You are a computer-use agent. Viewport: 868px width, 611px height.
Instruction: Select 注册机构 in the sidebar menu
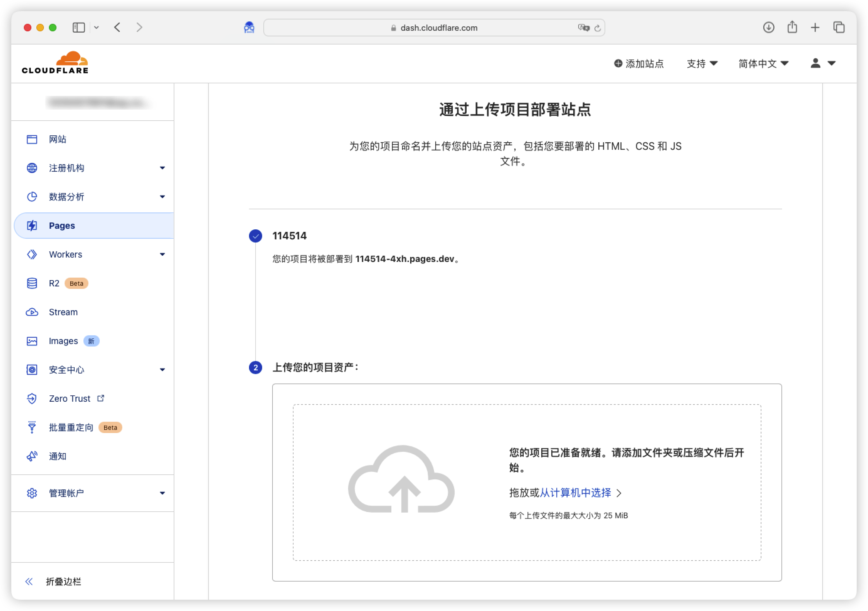point(66,168)
